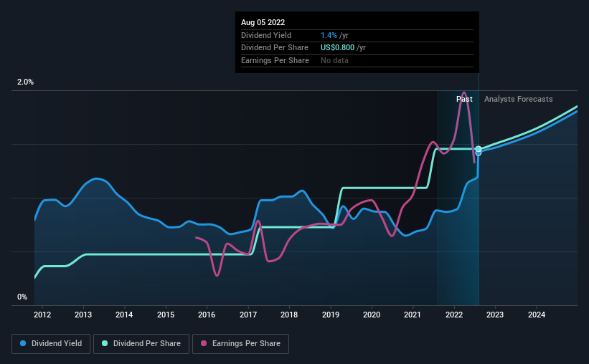The height and width of the screenshot is (364, 589).
Task: Click the 0% y-axis label
Action: point(22,297)
